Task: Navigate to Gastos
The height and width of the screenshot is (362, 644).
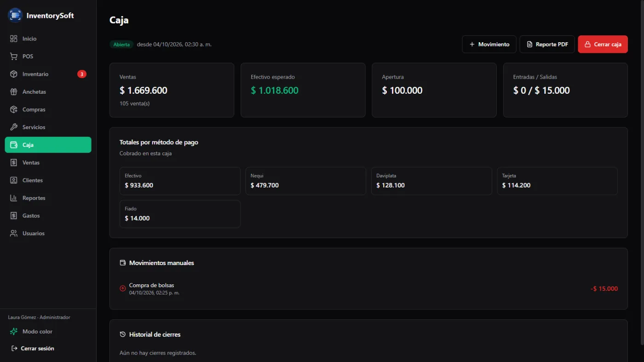Action: click(48, 215)
